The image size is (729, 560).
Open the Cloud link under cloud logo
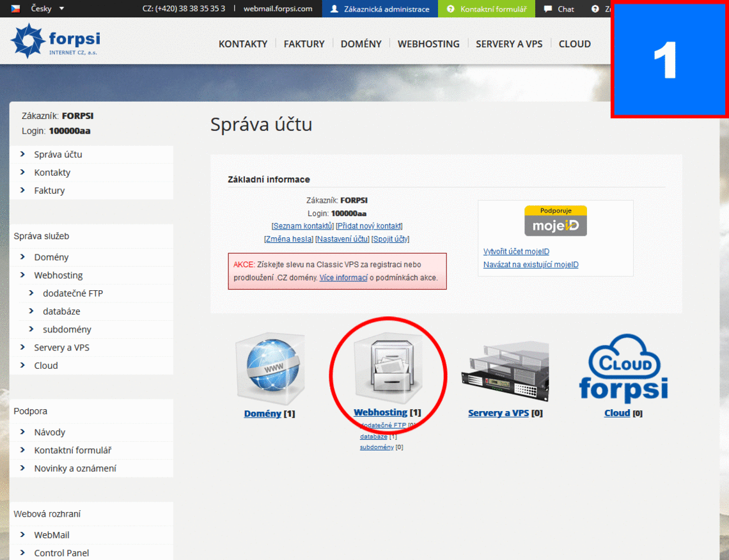coord(617,413)
